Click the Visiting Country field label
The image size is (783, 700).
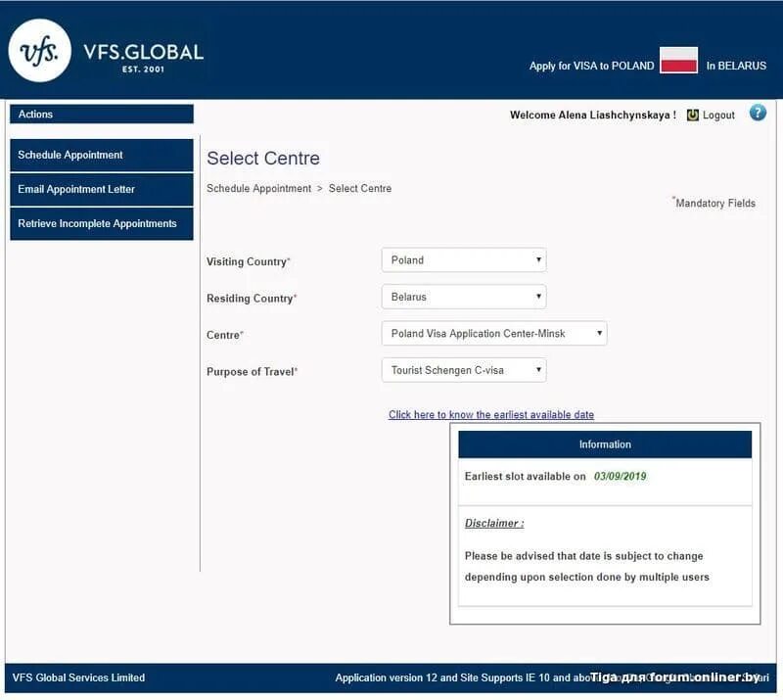[249, 261]
